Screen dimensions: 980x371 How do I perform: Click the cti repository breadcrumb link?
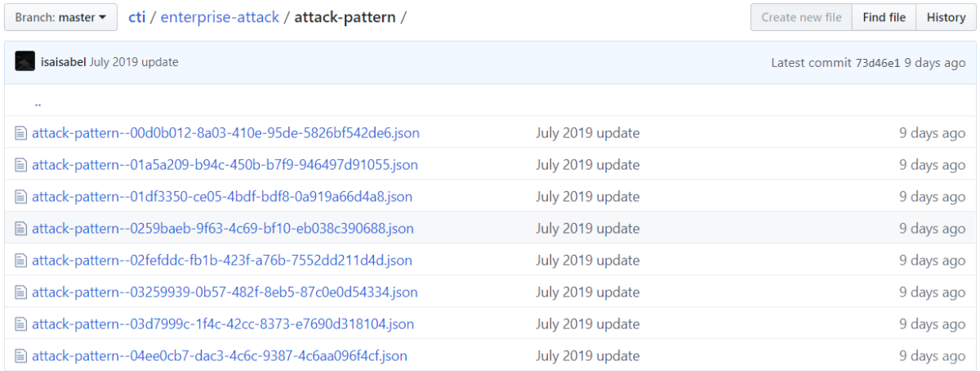(136, 17)
